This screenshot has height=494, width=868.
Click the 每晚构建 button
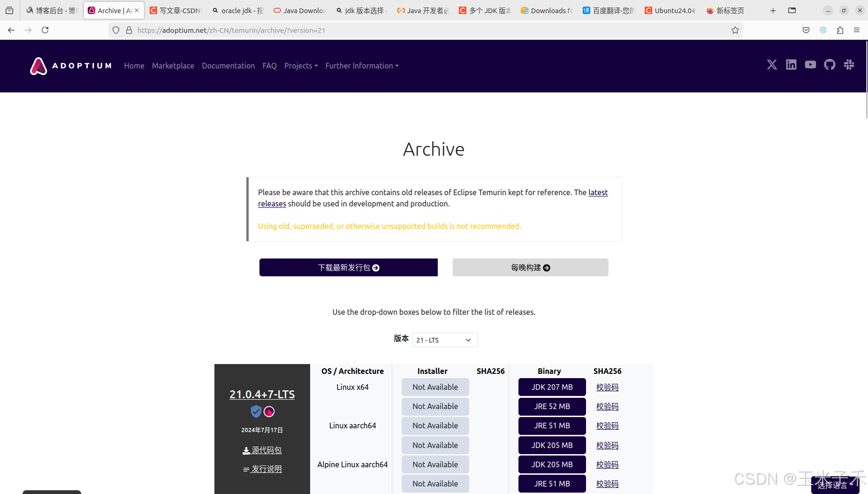pyautogui.click(x=531, y=267)
